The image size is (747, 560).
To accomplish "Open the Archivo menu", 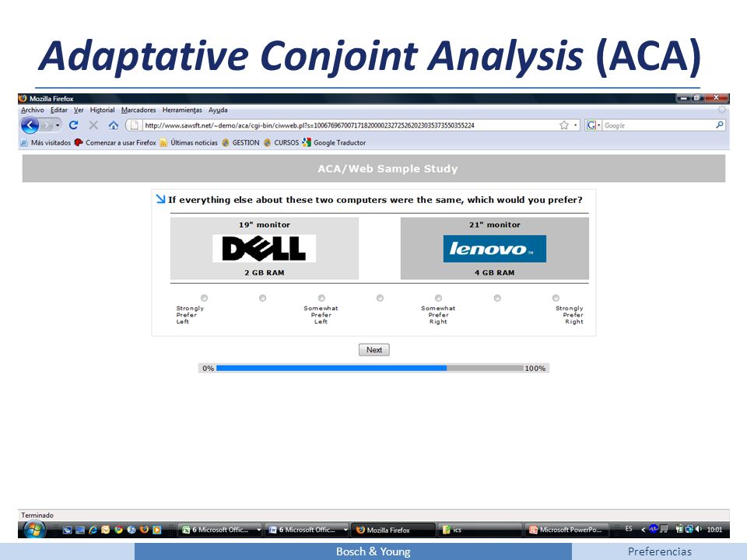I will click(x=33, y=110).
